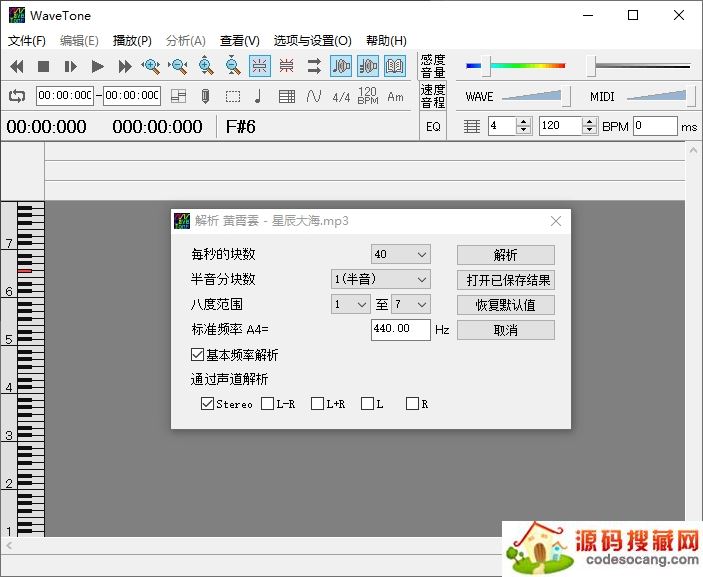Image resolution: width=703 pixels, height=577 pixels.
Task: Click the 120 BPM tempo icon
Action: pos(368,96)
